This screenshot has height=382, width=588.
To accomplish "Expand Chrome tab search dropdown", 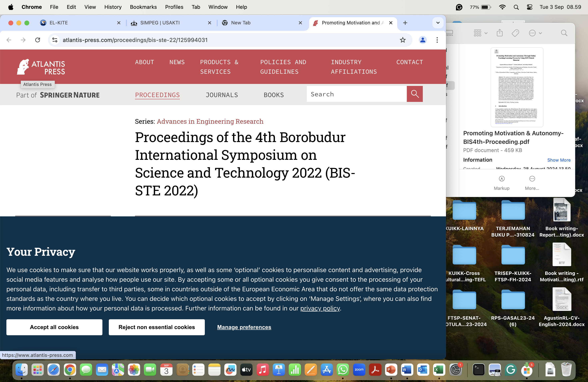I will [x=438, y=23].
